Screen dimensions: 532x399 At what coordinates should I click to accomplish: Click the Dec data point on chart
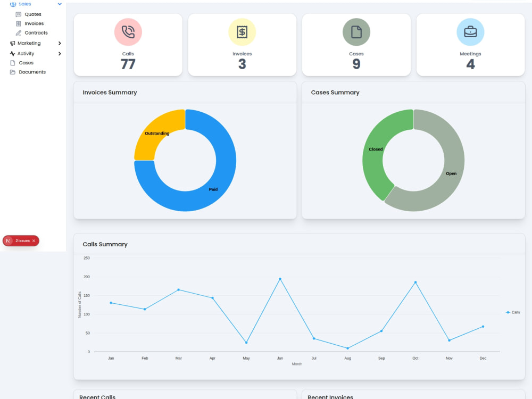[x=483, y=327]
